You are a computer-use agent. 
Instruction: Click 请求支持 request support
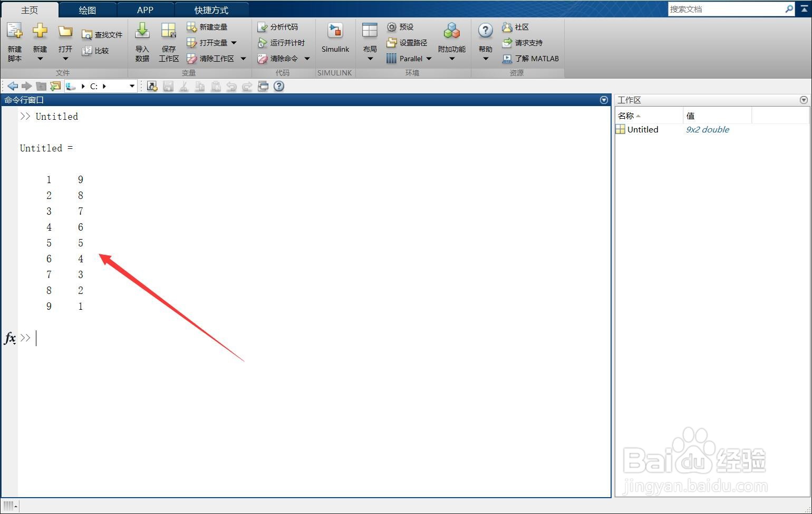(x=522, y=43)
